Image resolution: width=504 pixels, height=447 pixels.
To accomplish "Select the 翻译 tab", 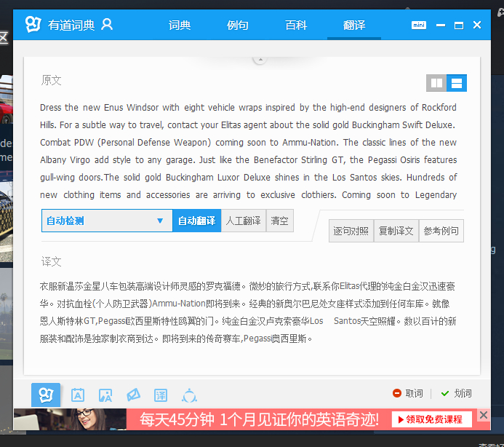I will [x=354, y=25].
